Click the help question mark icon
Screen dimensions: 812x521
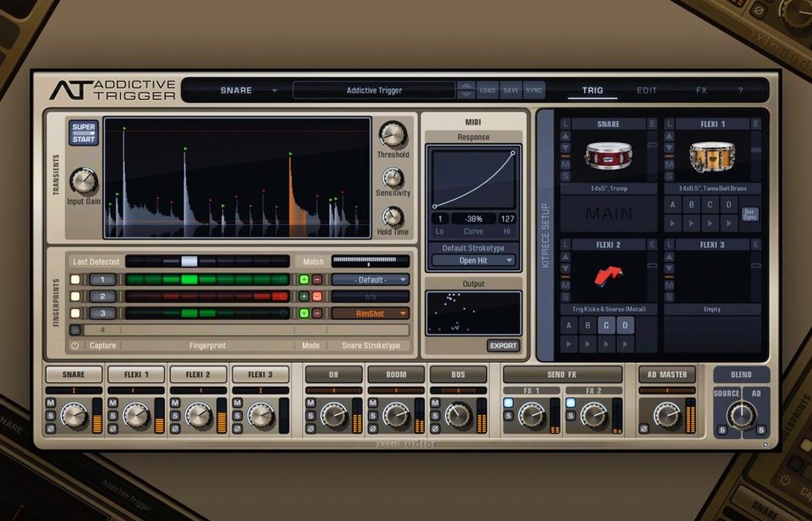click(x=740, y=90)
